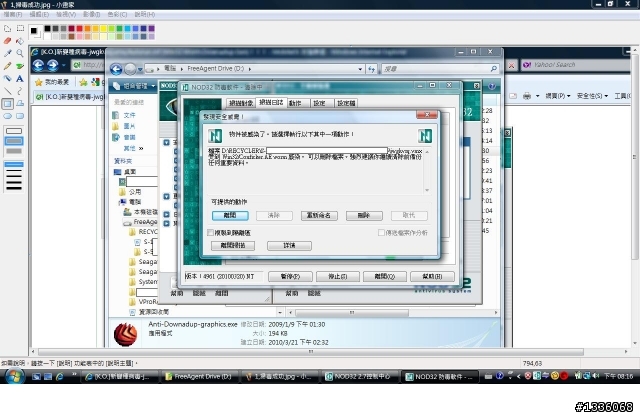The height and width of the screenshot is (415, 640).
Task: Choose the thickest line width option
Action: click(x=14, y=188)
